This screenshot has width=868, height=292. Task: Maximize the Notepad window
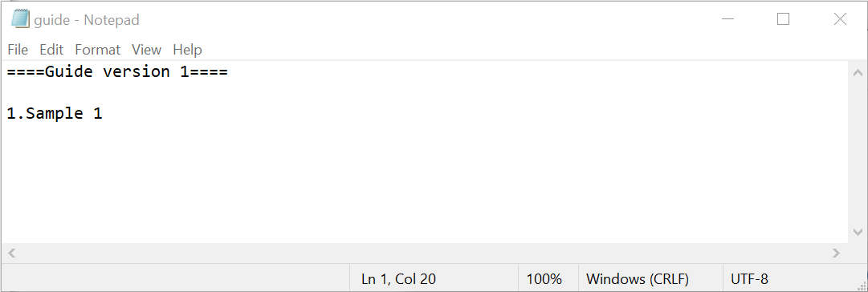pos(783,19)
